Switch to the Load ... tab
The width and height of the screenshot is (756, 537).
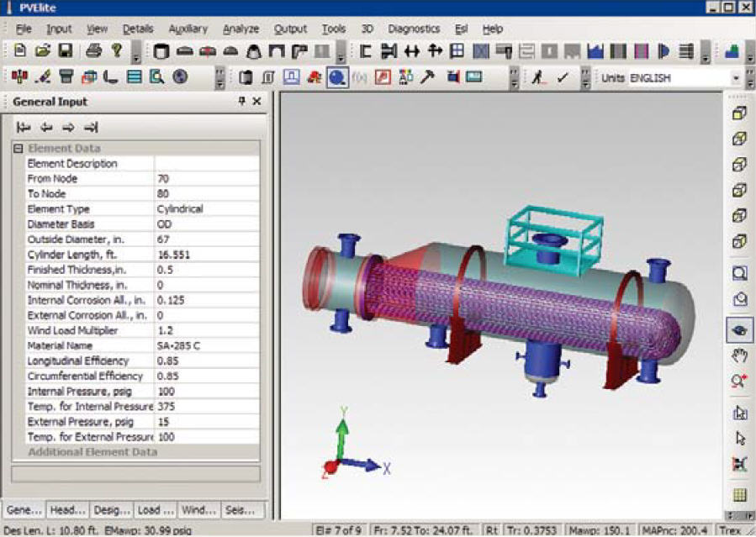(x=156, y=509)
